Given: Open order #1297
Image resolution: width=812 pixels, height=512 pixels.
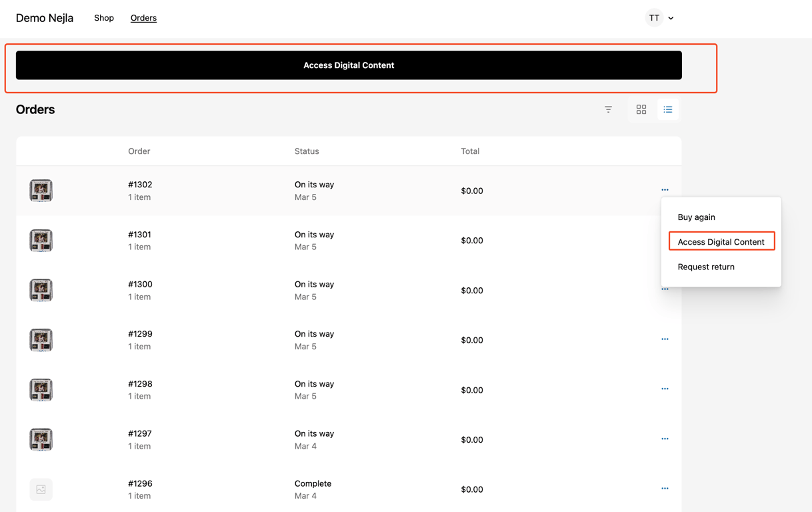Looking at the screenshot, I should (x=139, y=433).
